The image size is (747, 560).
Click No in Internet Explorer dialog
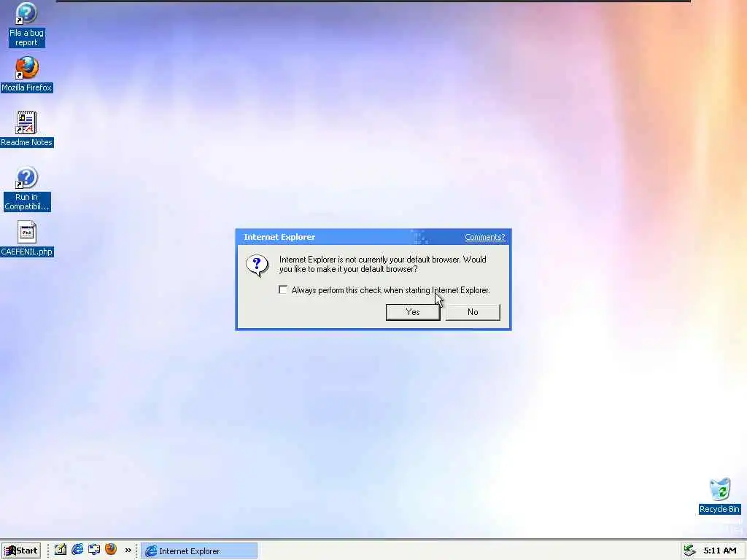[x=473, y=312]
